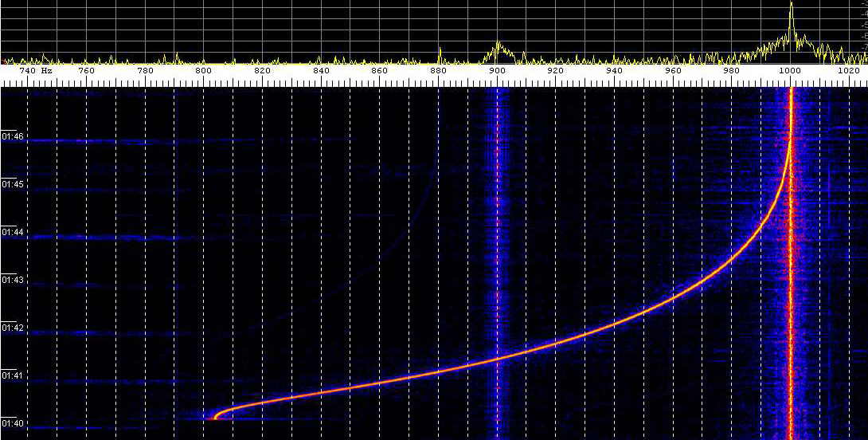Click the 900 Hz noise band in waterfall
Viewport: 868px width, 440px height.
(498, 263)
